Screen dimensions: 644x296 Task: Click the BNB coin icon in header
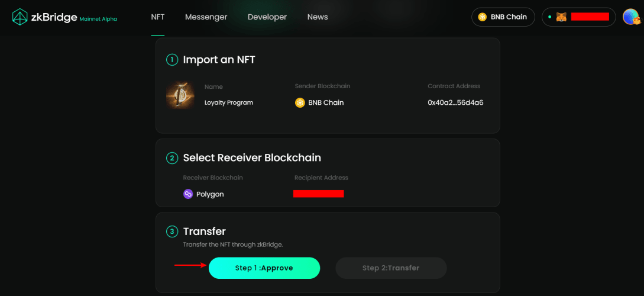(482, 17)
